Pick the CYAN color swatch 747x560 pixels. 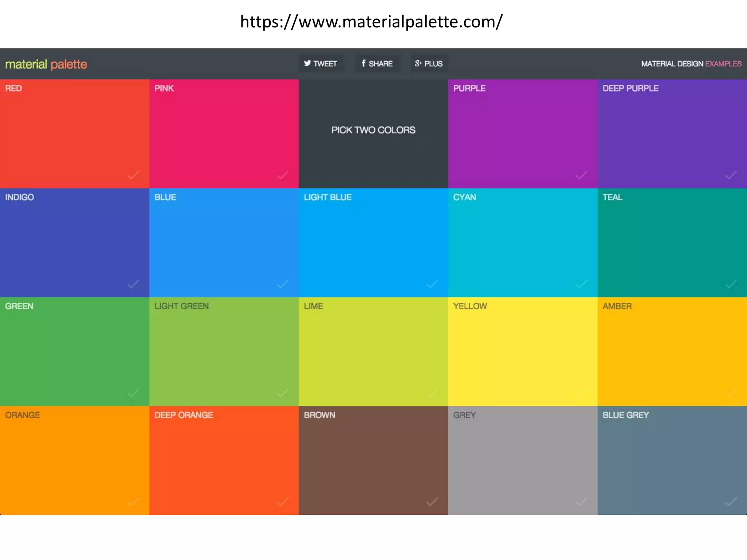pyautogui.click(x=523, y=243)
